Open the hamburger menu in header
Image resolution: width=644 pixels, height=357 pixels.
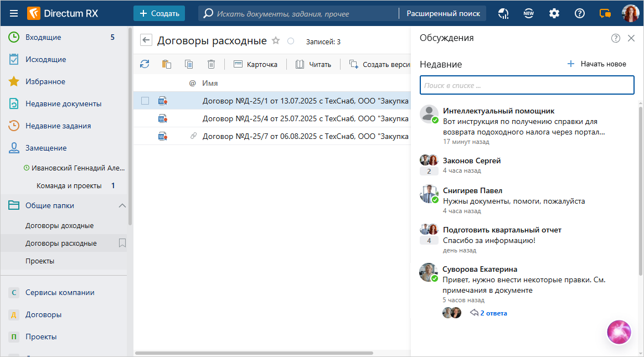[x=14, y=13]
